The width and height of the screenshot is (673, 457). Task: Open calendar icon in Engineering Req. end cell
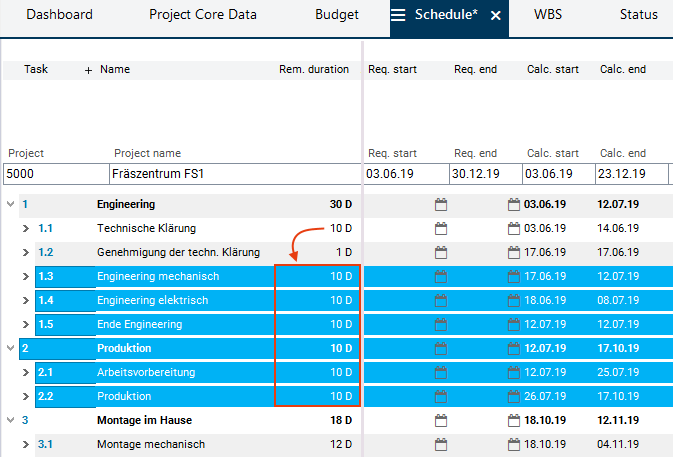point(441,204)
